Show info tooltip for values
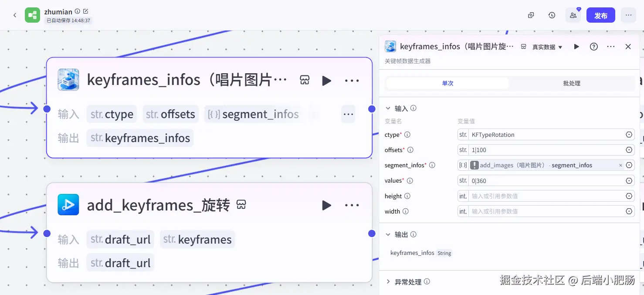 pyautogui.click(x=410, y=180)
